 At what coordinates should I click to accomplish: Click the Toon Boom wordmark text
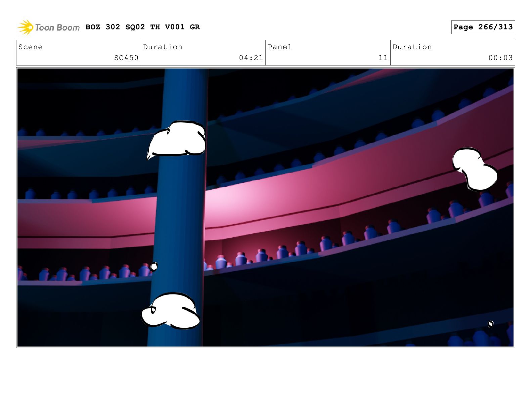point(57,28)
